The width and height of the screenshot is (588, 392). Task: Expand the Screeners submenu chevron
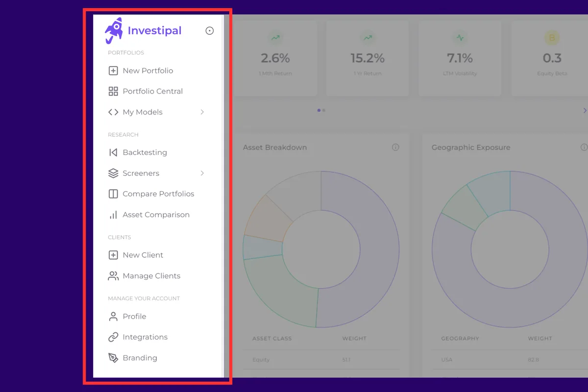[x=202, y=173]
